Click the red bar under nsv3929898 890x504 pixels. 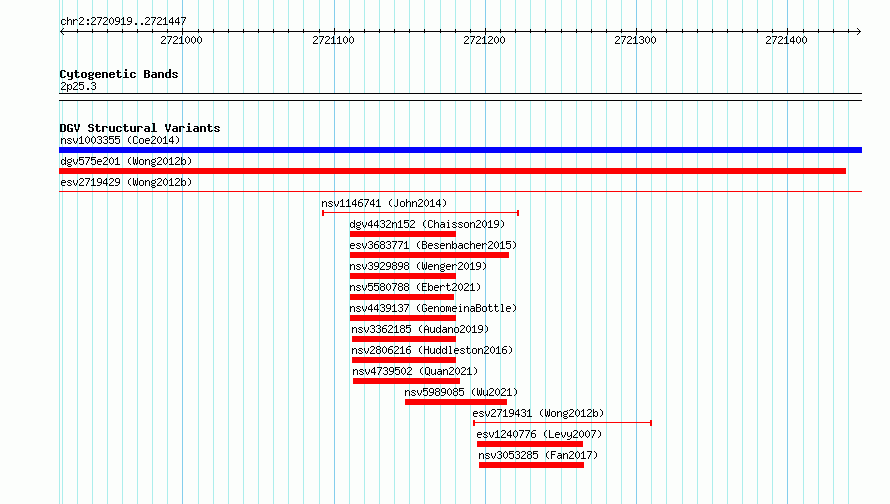[403, 276]
